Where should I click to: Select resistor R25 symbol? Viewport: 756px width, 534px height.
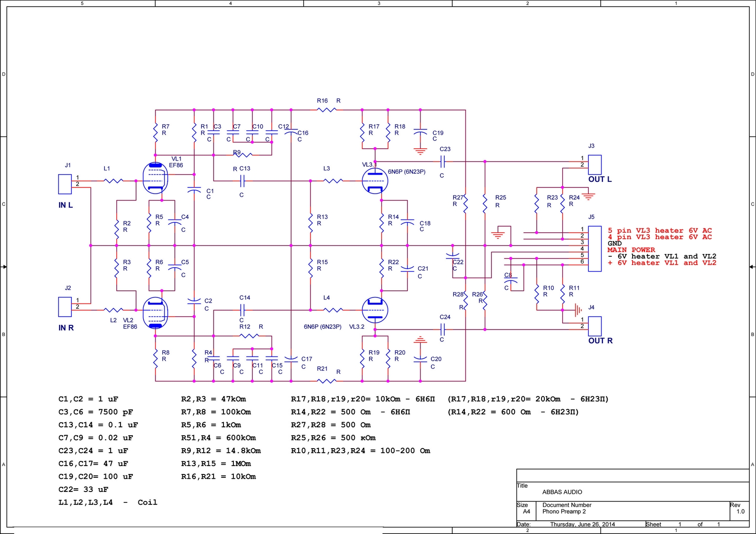click(485, 203)
